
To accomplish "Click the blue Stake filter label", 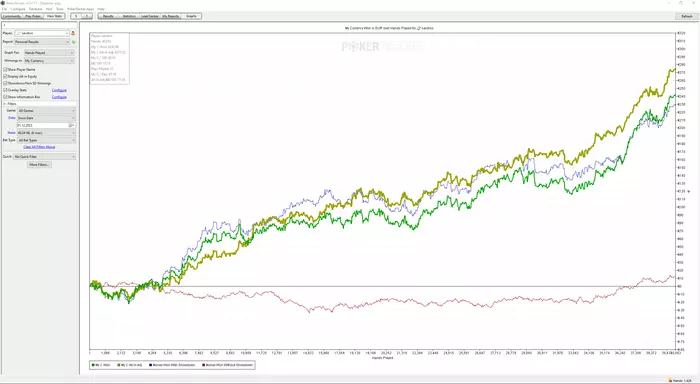I will click(x=12, y=133).
